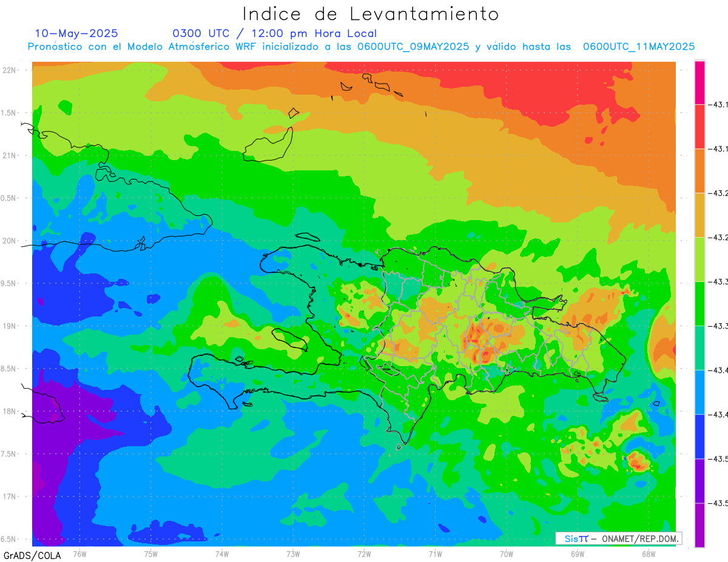Select the dark orange swatch in the color bar
The height and width of the screenshot is (562, 728).
point(699,171)
